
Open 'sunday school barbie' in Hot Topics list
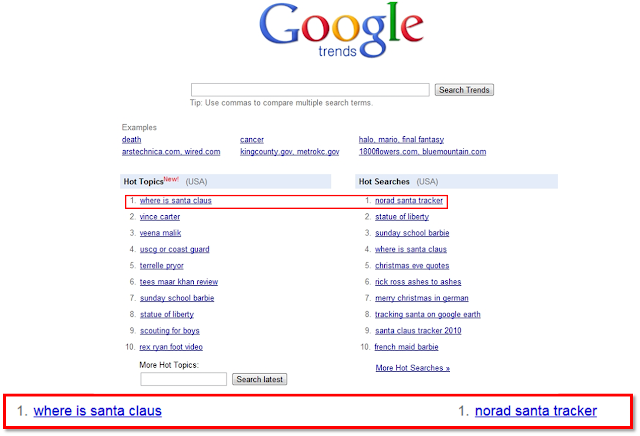pyautogui.click(x=177, y=298)
